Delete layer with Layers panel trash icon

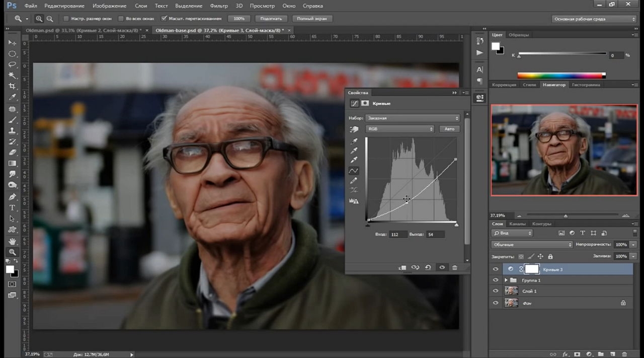click(624, 354)
